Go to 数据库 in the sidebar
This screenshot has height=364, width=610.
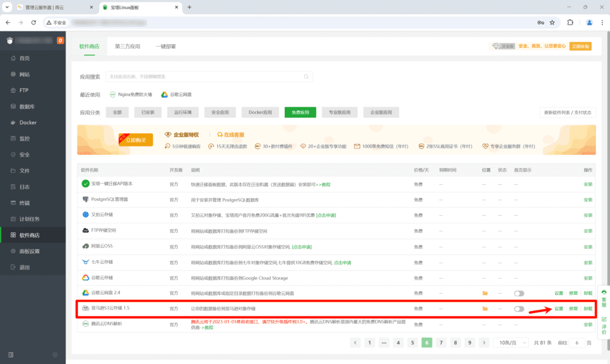tap(27, 107)
